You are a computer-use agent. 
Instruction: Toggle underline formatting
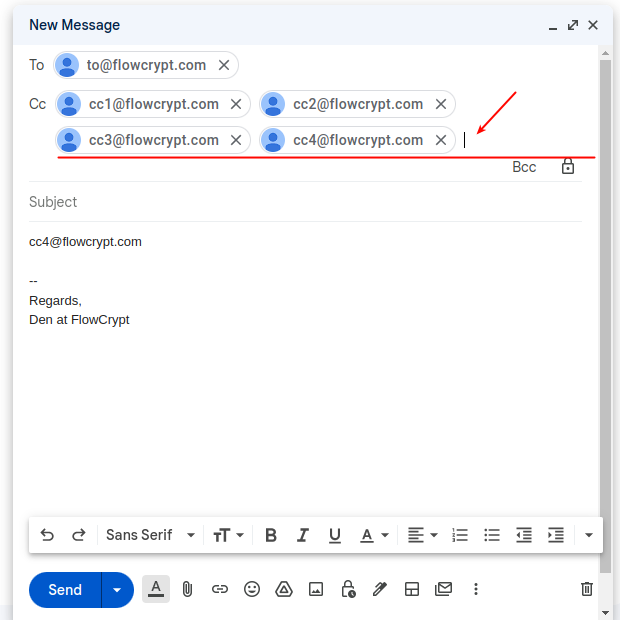pos(335,535)
